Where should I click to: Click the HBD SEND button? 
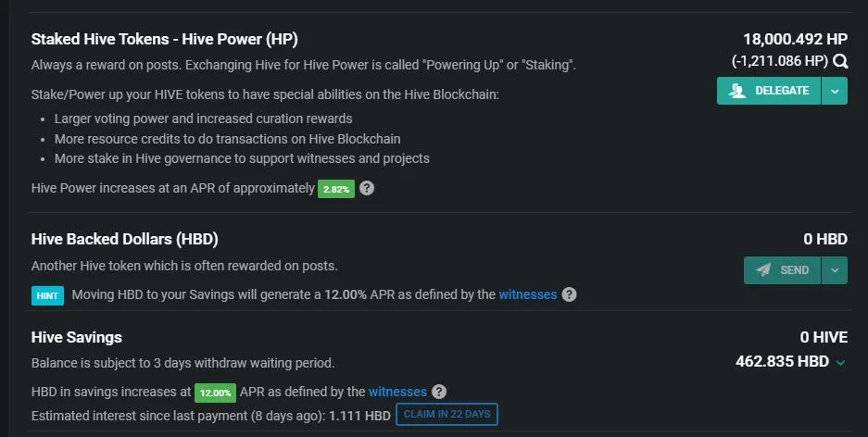click(x=782, y=270)
